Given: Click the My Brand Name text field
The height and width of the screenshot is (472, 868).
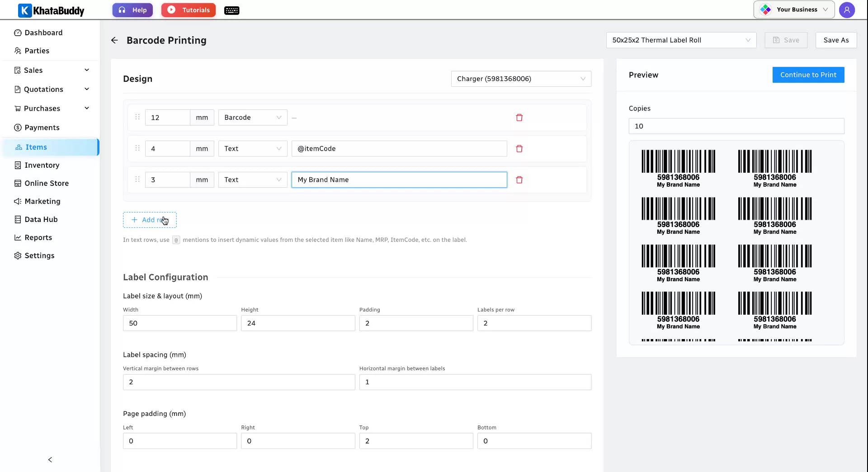Looking at the screenshot, I should point(399,180).
